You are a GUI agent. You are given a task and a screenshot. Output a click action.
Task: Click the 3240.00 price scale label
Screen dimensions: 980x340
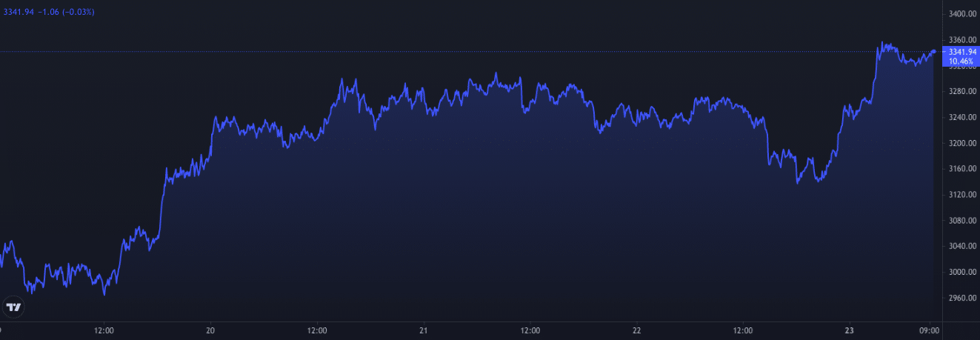961,118
